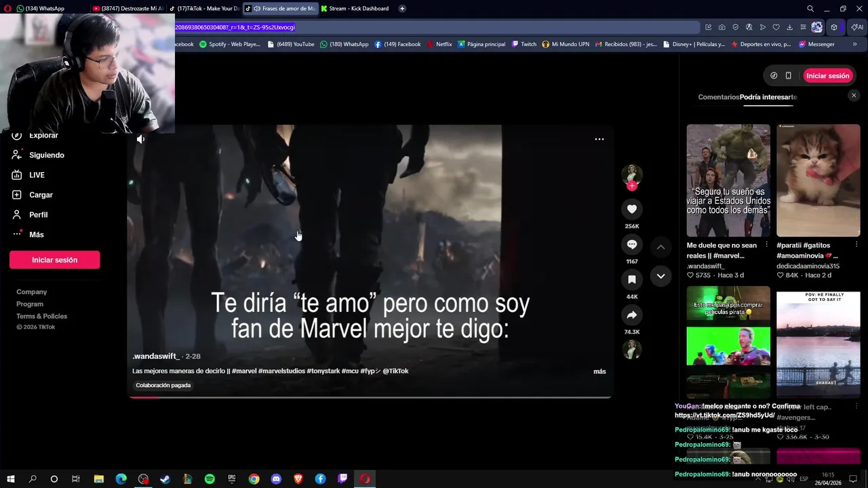Go to previous video with up chevron
This screenshot has width=868, height=488.
tap(660, 247)
